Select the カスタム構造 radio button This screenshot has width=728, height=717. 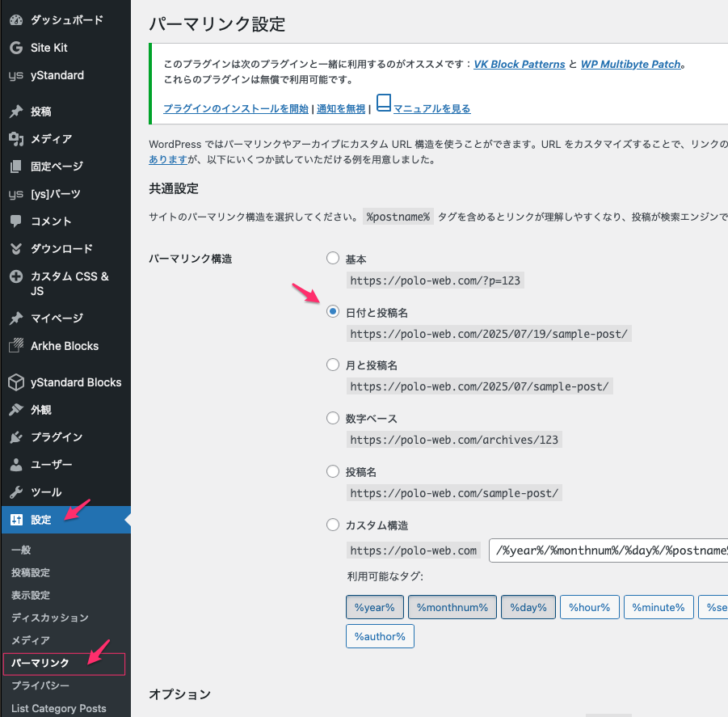[332, 525]
